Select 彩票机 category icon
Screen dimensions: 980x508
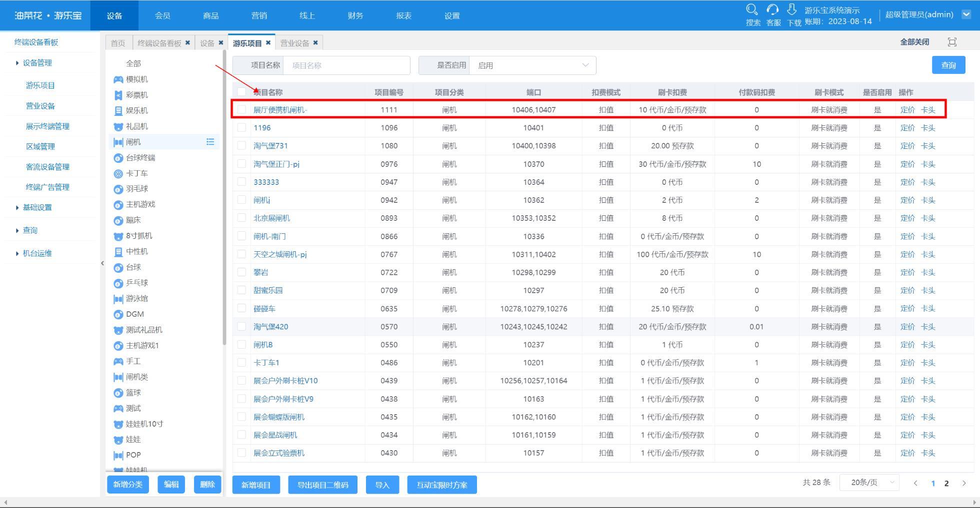click(x=118, y=95)
